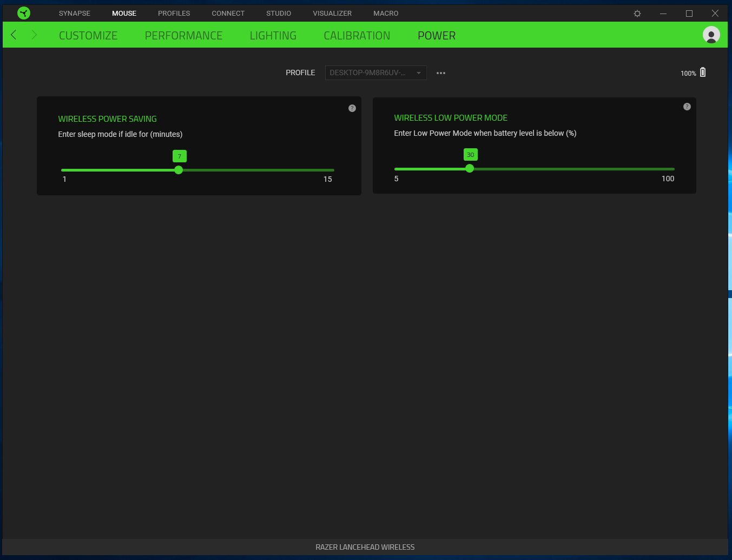Click the RAZER LANCEHEAD WIRELESS device bar
Screen dimensions: 732x560
tap(365, 546)
